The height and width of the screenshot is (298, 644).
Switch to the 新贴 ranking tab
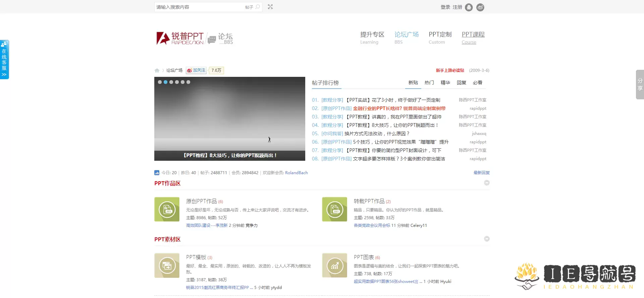click(x=413, y=83)
